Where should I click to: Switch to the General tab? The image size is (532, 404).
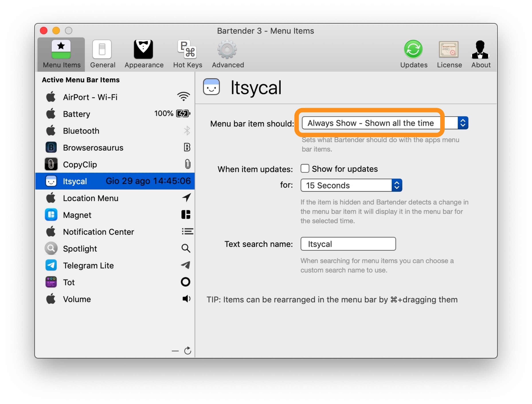[x=102, y=54]
